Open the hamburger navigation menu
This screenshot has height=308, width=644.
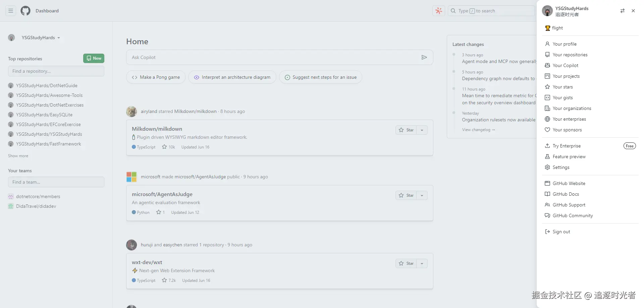(11, 11)
